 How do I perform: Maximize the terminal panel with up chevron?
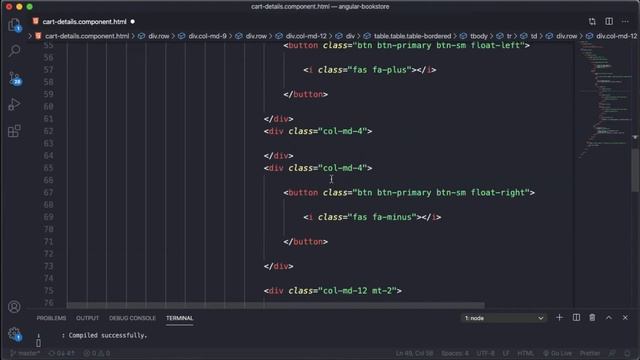609,318
